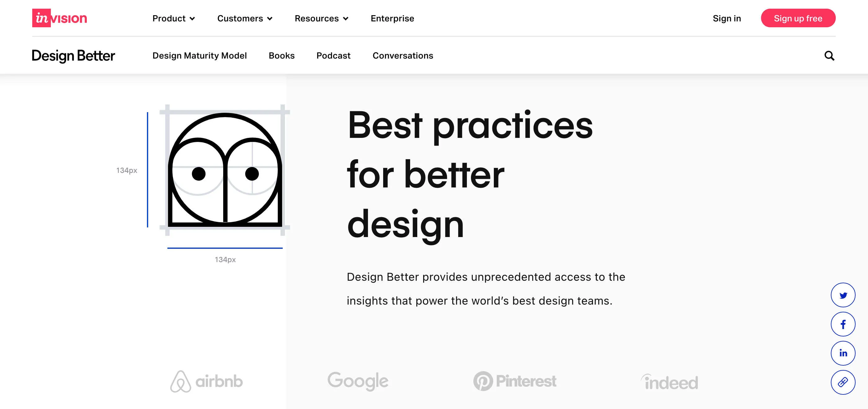This screenshot has width=868, height=409.
Task: Click the Facebook share icon
Action: pos(844,324)
